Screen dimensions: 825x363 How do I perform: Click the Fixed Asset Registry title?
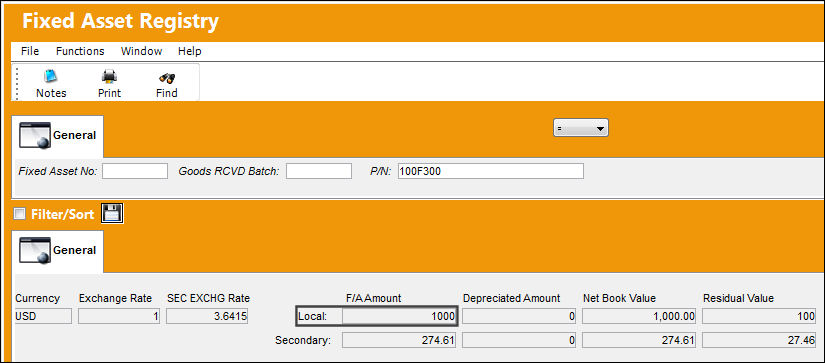pyautogui.click(x=120, y=21)
